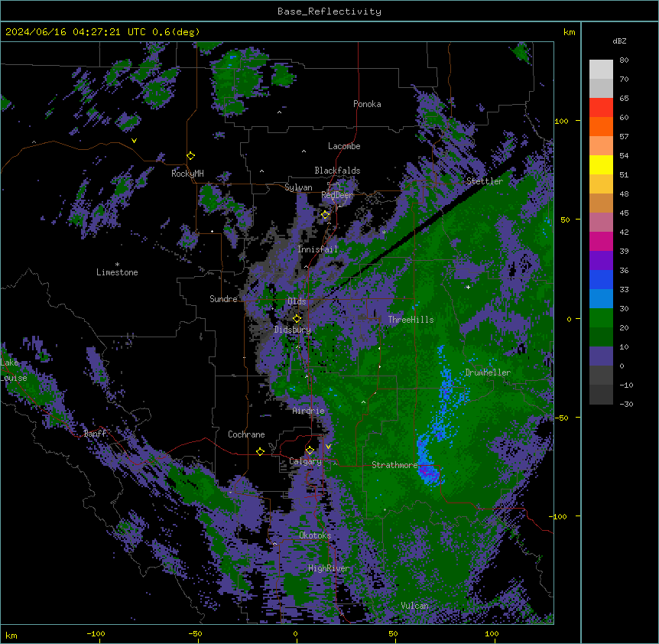659x644 pixels.
Task: Pick the orange 60–57 dBZ legend swatch
Action: (601, 126)
